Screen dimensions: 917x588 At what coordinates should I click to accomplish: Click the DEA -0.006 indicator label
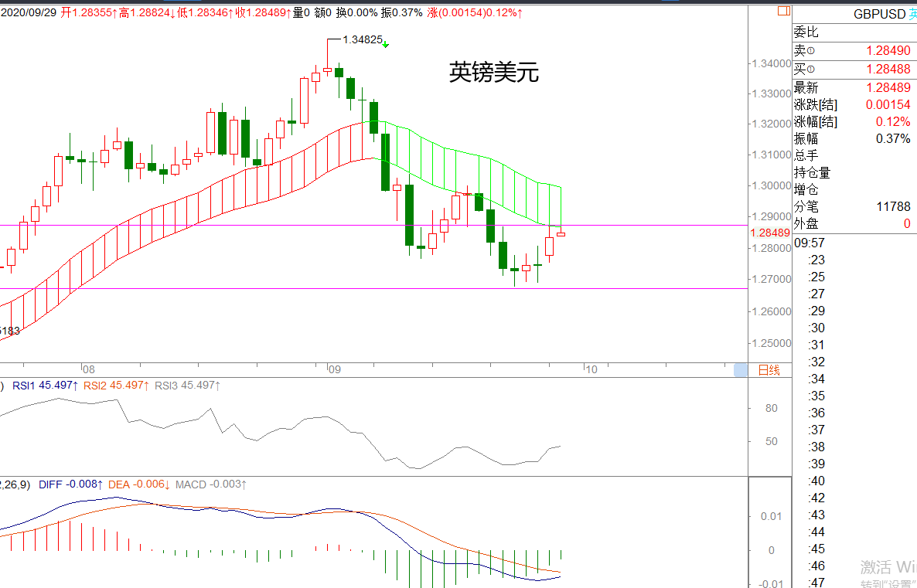139,484
